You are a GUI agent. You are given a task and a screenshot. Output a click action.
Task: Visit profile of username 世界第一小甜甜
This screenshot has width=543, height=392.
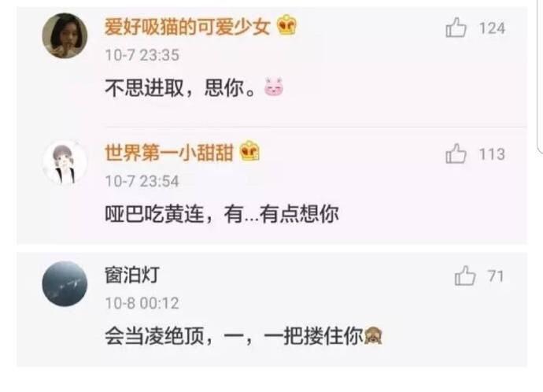(x=169, y=153)
